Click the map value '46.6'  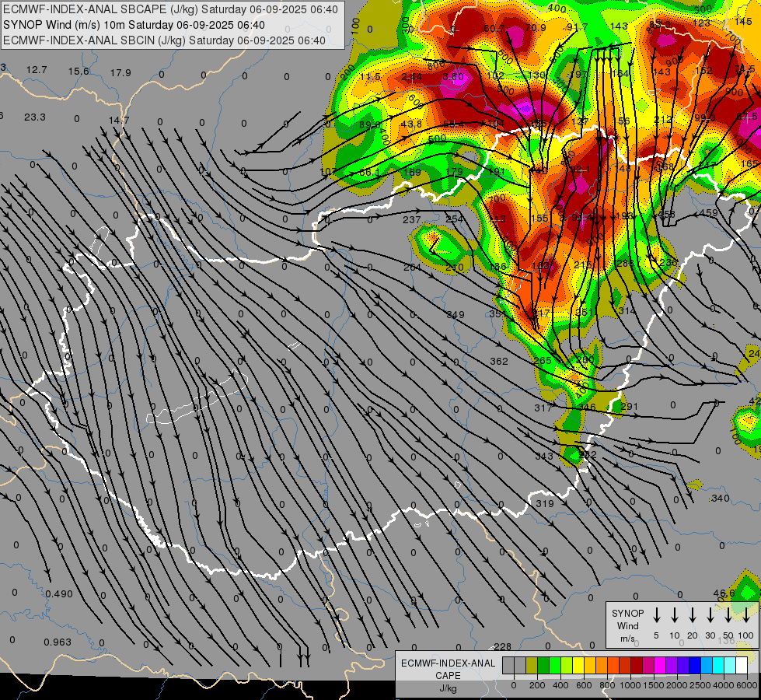coord(724,593)
